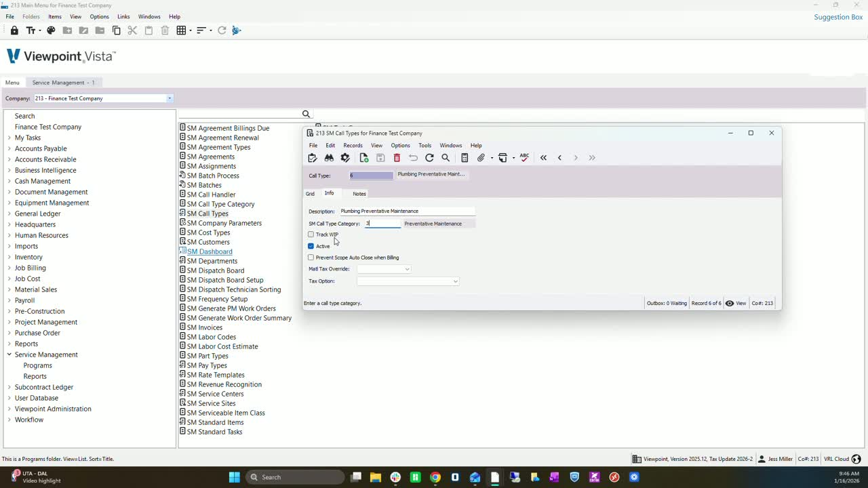The height and width of the screenshot is (488, 868).
Task: Open SM Invoices program
Action: (x=205, y=327)
